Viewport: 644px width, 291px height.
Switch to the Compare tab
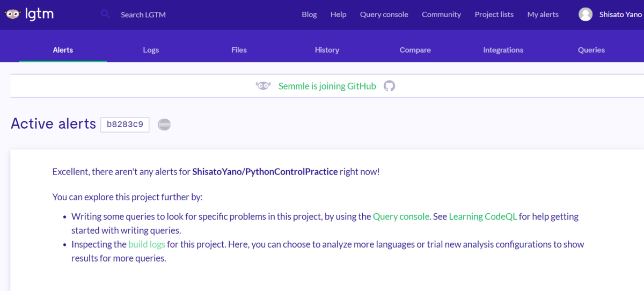pos(415,50)
